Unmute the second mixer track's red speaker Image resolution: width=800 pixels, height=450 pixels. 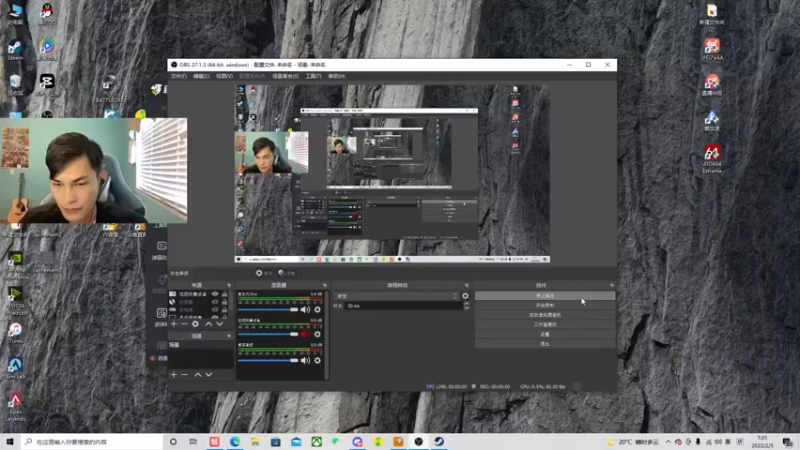point(305,335)
